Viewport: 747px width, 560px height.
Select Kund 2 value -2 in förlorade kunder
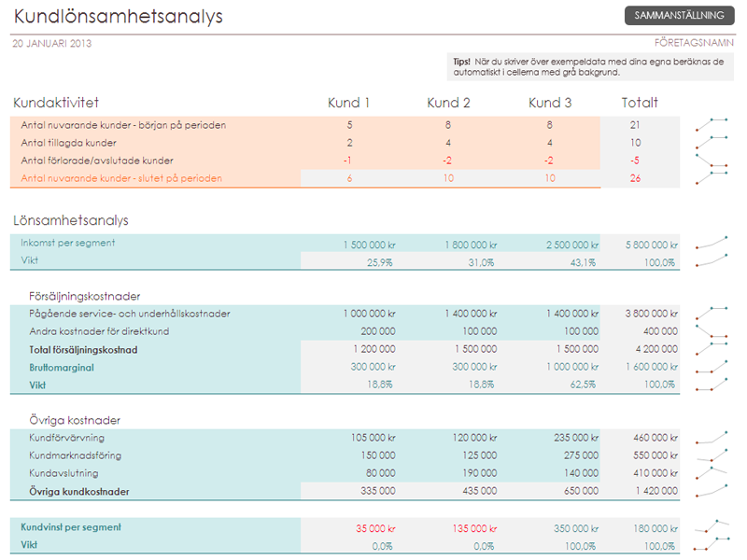click(447, 161)
